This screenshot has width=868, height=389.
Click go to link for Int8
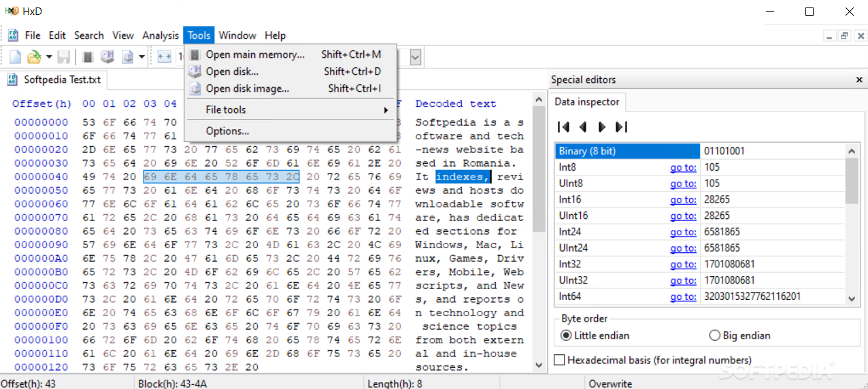[x=683, y=167]
